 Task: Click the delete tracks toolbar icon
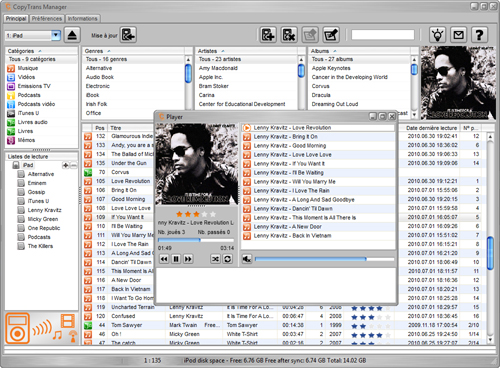[289, 35]
